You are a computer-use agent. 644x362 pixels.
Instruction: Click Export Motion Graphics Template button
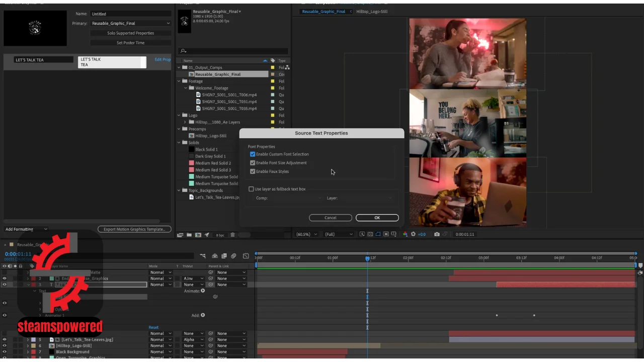(x=134, y=229)
